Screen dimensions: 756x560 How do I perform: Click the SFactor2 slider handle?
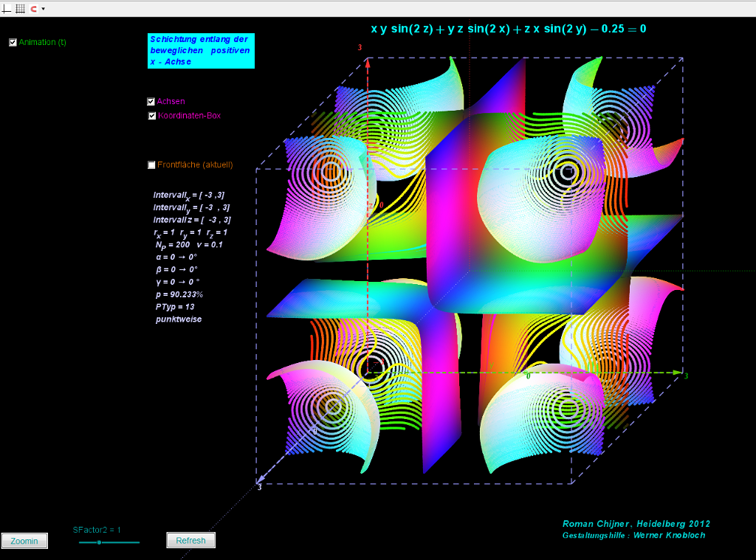point(99,542)
